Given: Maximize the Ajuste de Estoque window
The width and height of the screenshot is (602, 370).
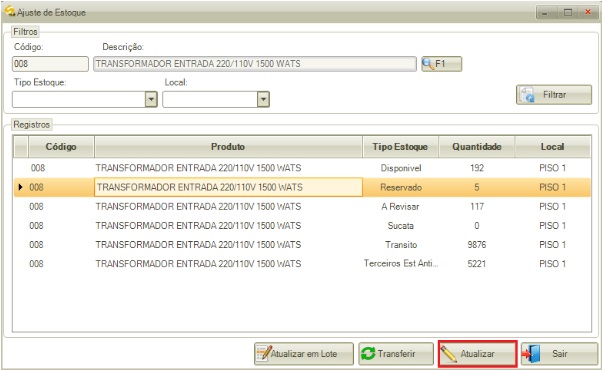Looking at the screenshot, I should pyautogui.click(x=567, y=13).
